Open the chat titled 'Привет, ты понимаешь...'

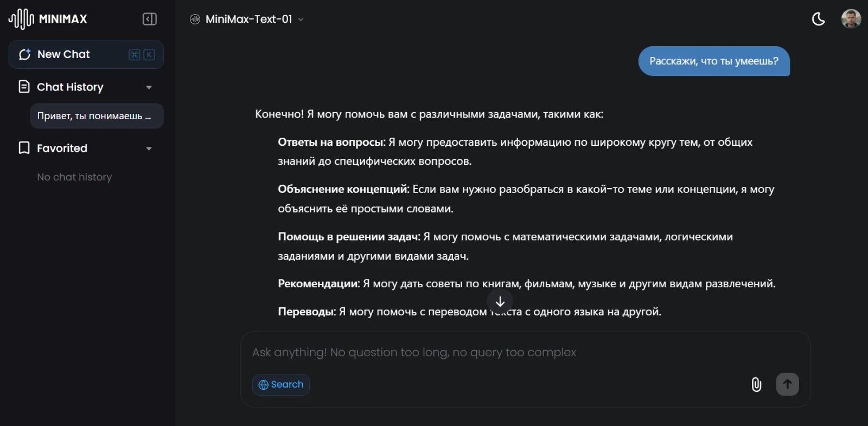96,115
